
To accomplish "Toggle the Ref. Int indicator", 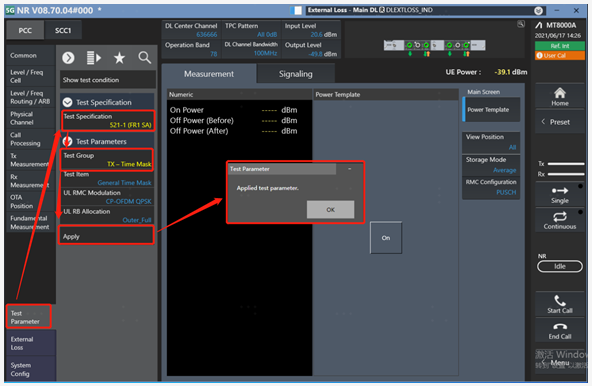I will click(x=560, y=46).
